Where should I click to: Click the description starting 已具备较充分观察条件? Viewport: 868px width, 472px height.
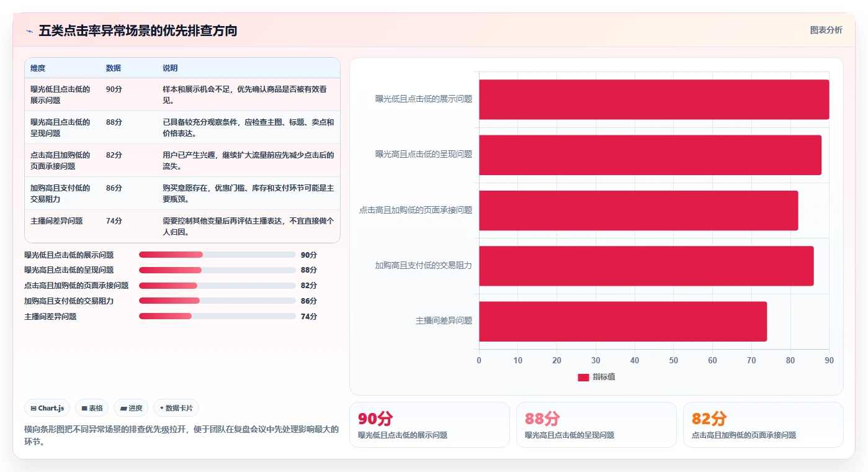tap(248, 128)
